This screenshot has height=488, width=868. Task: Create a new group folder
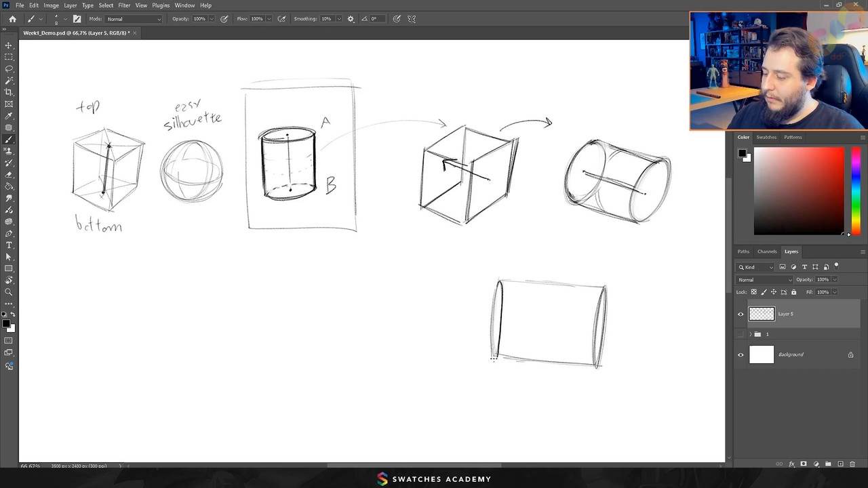tap(828, 464)
